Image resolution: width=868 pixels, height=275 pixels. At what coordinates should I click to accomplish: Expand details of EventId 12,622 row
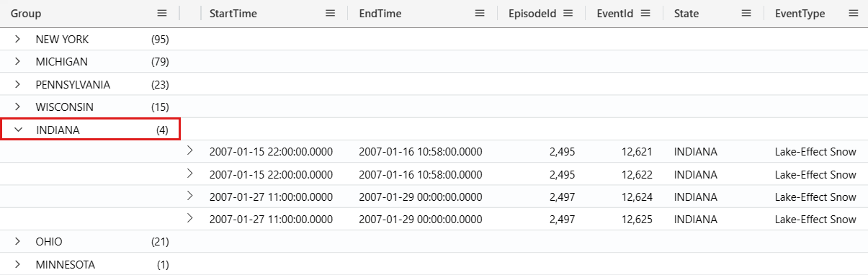pyautogui.click(x=190, y=173)
